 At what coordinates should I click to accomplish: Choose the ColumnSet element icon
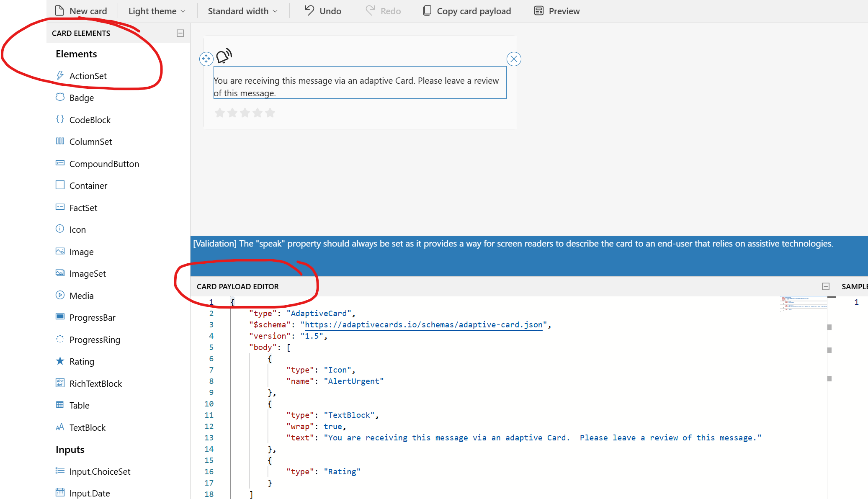(60, 141)
